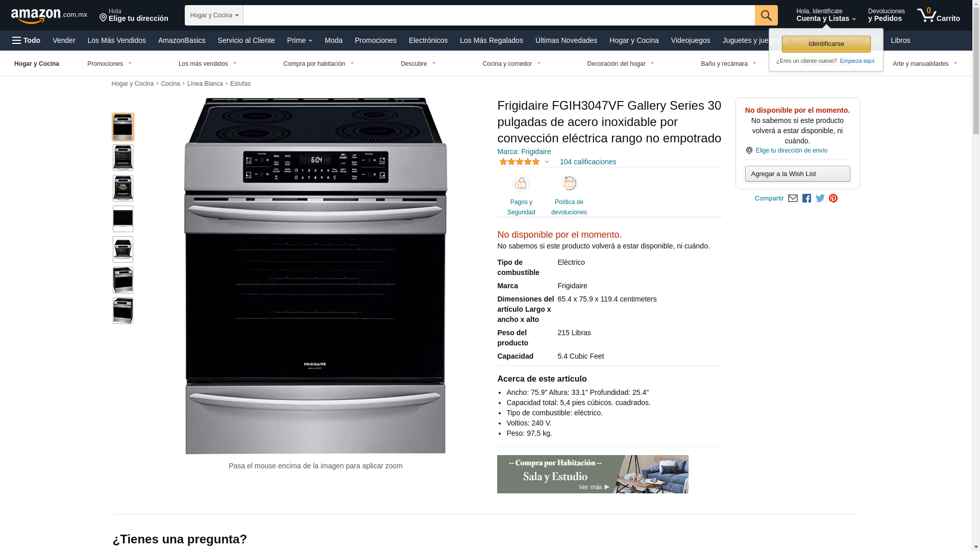Click Agregar a la Wish List
The width and height of the screenshot is (980, 551).
(x=797, y=174)
